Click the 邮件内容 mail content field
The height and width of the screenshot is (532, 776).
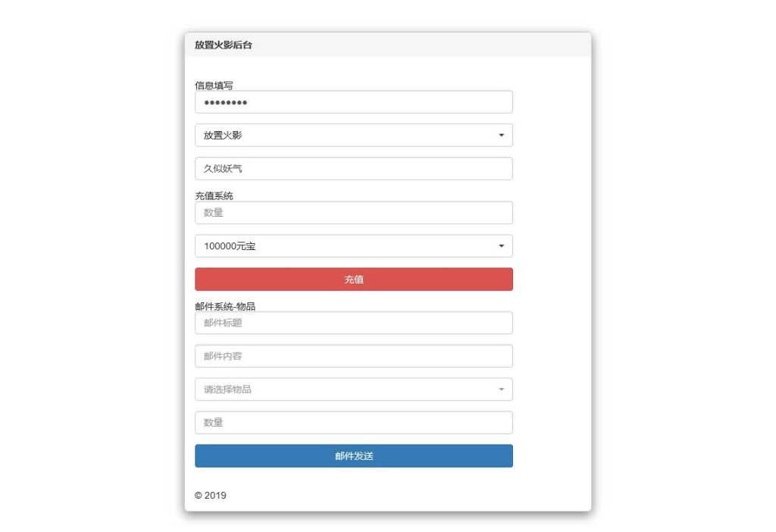pos(353,355)
